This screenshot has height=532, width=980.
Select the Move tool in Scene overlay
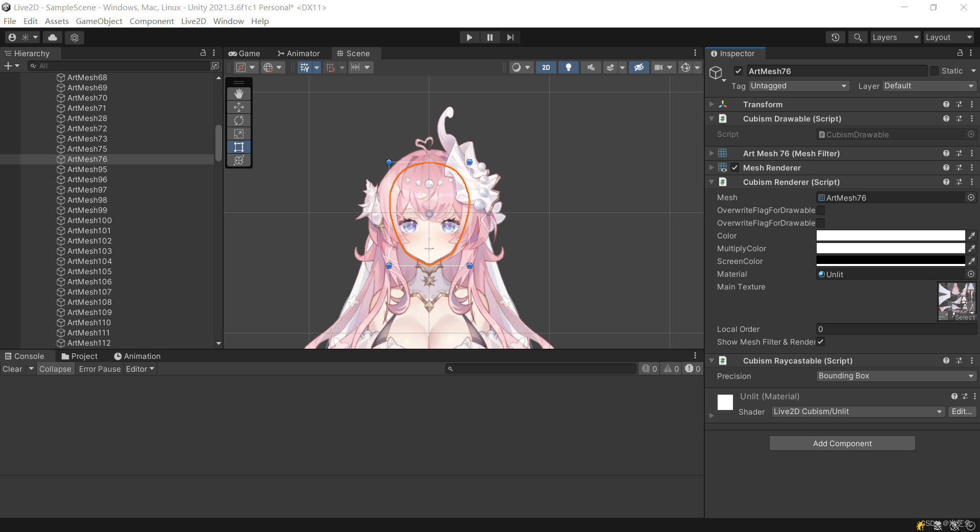coord(239,107)
